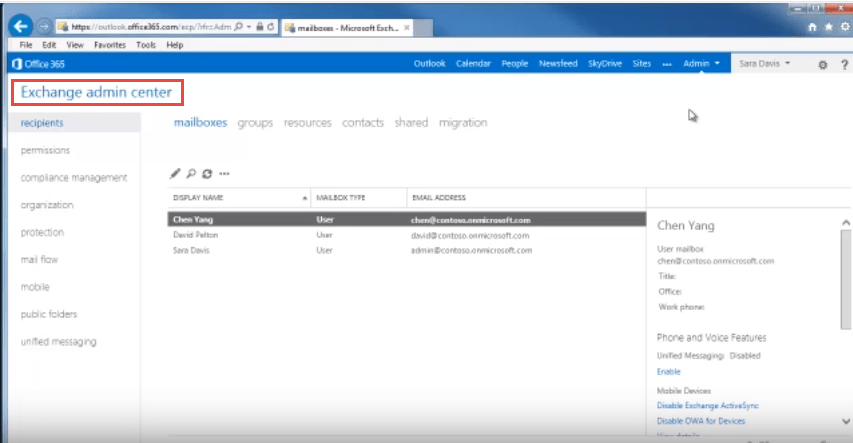Click the Exchange admin center heading
Screen dimensions: 853x443
click(x=96, y=93)
